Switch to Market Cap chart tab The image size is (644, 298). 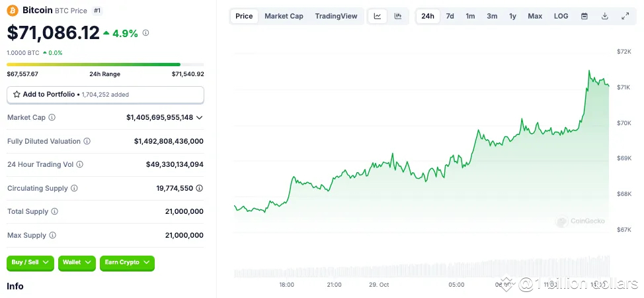pos(284,16)
